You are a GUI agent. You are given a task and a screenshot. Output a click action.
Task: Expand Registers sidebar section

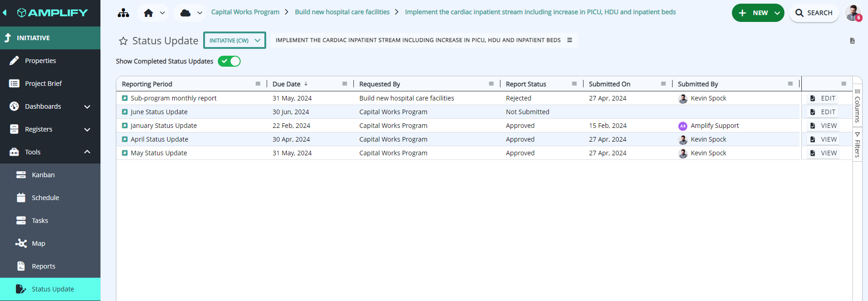click(50, 129)
